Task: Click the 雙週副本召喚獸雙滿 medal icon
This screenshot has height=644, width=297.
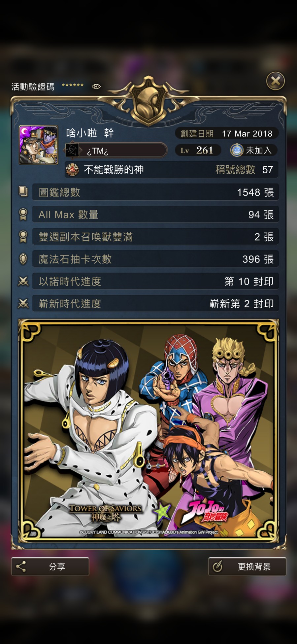Action: [23, 236]
